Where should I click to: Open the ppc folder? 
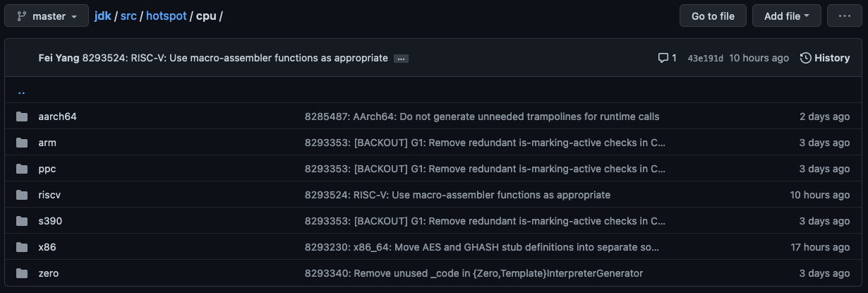47,169
